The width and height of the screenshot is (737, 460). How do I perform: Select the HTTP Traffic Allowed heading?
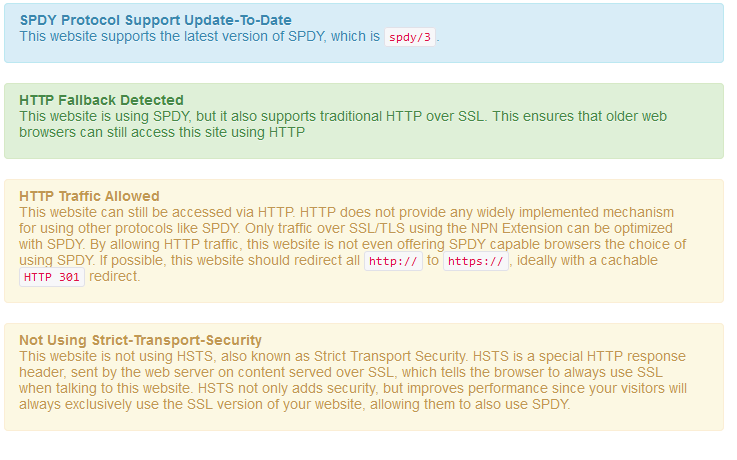[89, 196]
